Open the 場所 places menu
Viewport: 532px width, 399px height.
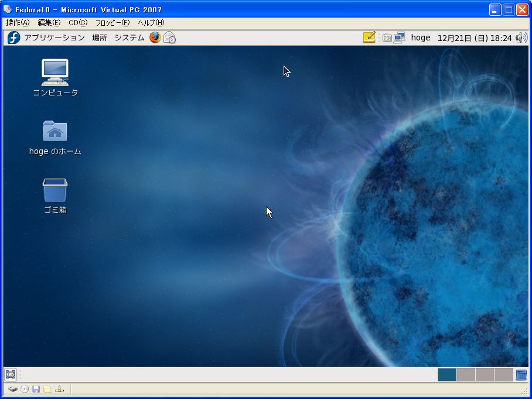click(x=100, y=37)
